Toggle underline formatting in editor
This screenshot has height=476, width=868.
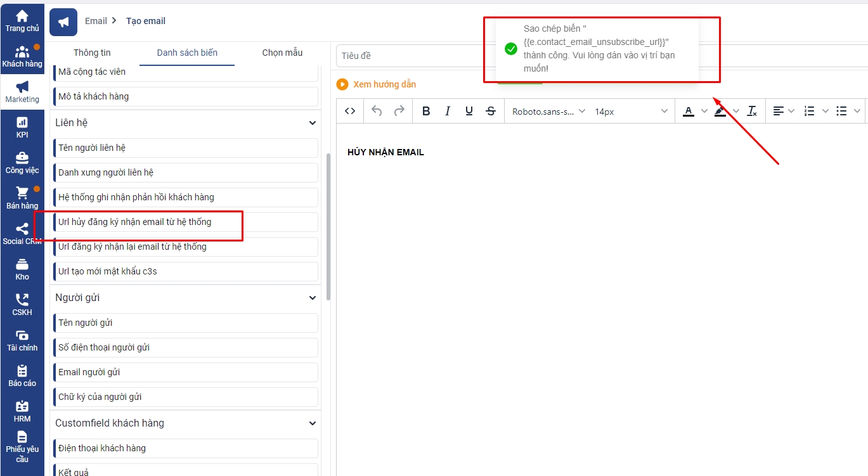tap(469, 111)
